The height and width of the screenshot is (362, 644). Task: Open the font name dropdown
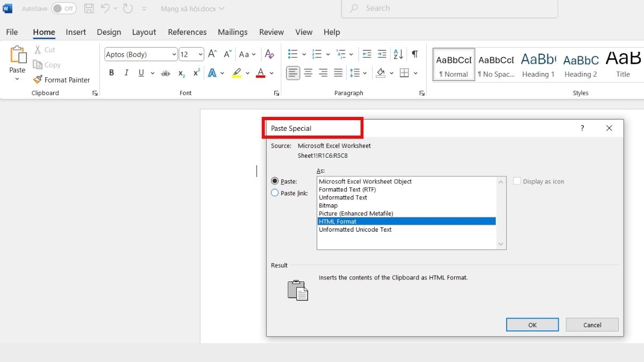174,54
